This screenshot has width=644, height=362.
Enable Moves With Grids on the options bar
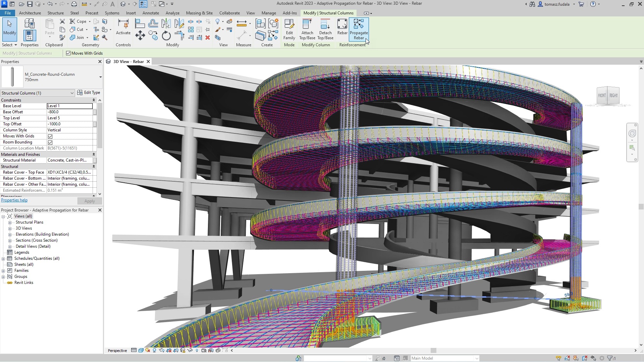[68, 53]
